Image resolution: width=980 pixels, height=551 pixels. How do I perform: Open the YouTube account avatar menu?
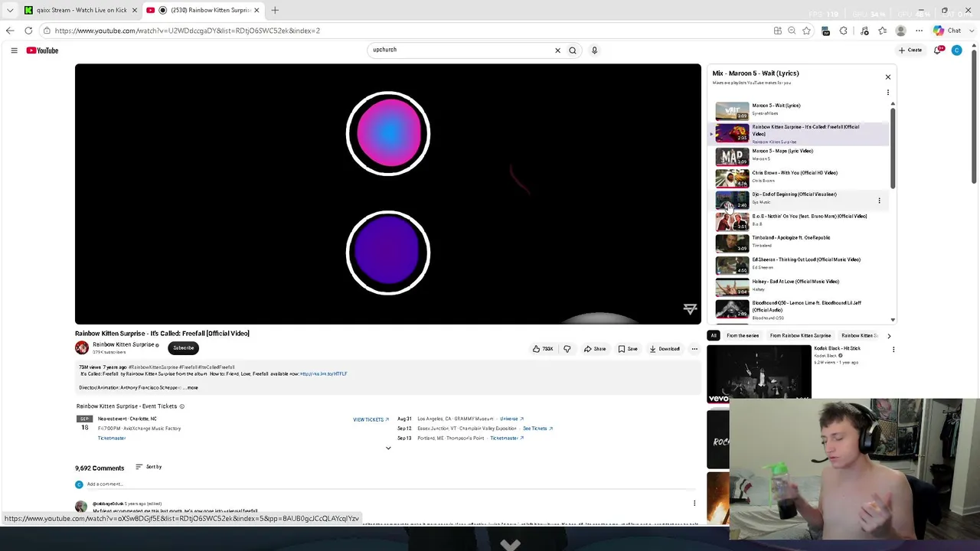coord(956,51)
